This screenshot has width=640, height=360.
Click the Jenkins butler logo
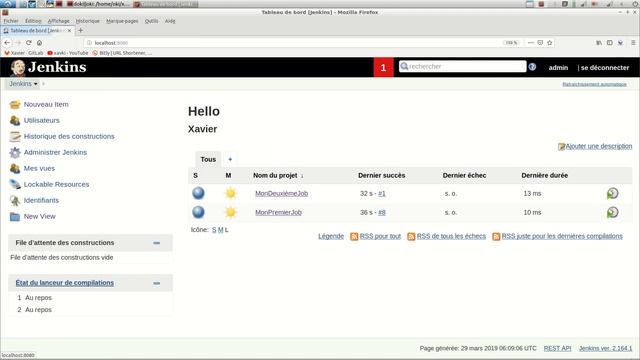tap(18, 67)
